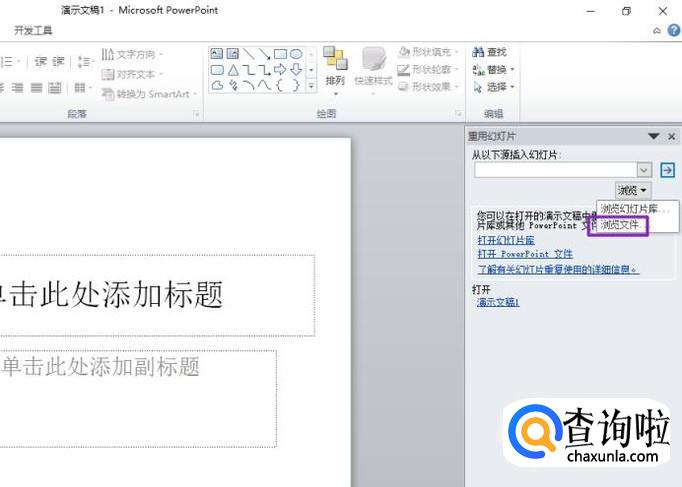Open 转换为 SmartArt dropdown
This screenshot has height=487, width=682.
click(x=149, y=94)
